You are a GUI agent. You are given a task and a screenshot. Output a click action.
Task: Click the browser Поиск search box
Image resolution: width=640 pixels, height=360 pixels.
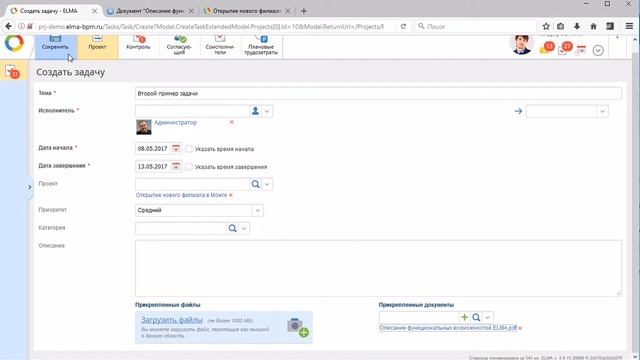tap(475, 26)
